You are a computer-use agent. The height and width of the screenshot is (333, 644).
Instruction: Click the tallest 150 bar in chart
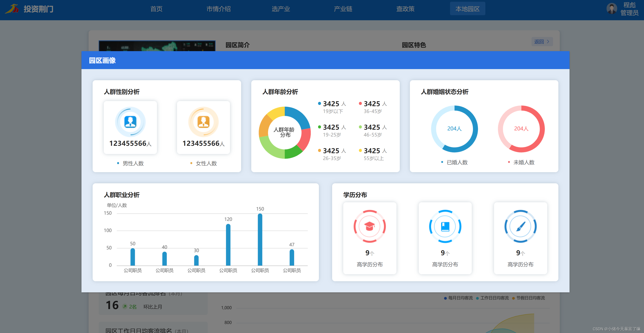pyautogui.click(x=260, y=239)
